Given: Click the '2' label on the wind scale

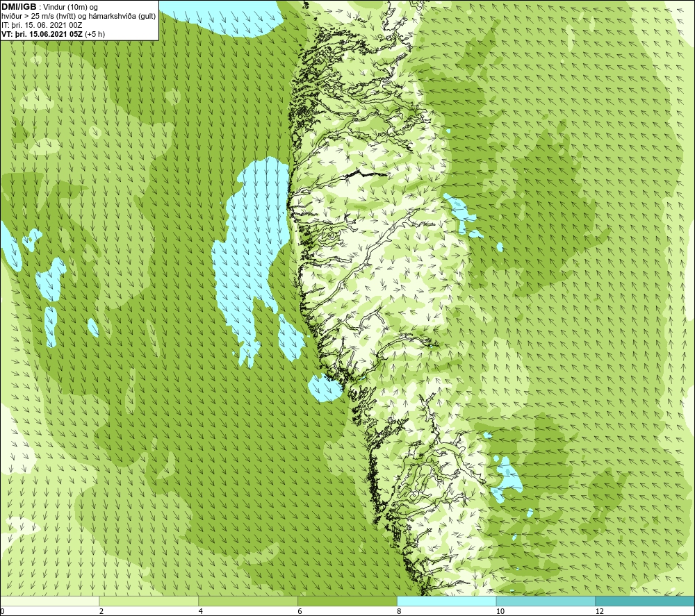Looking at the screenshot, I should click(x=101, y=611).
